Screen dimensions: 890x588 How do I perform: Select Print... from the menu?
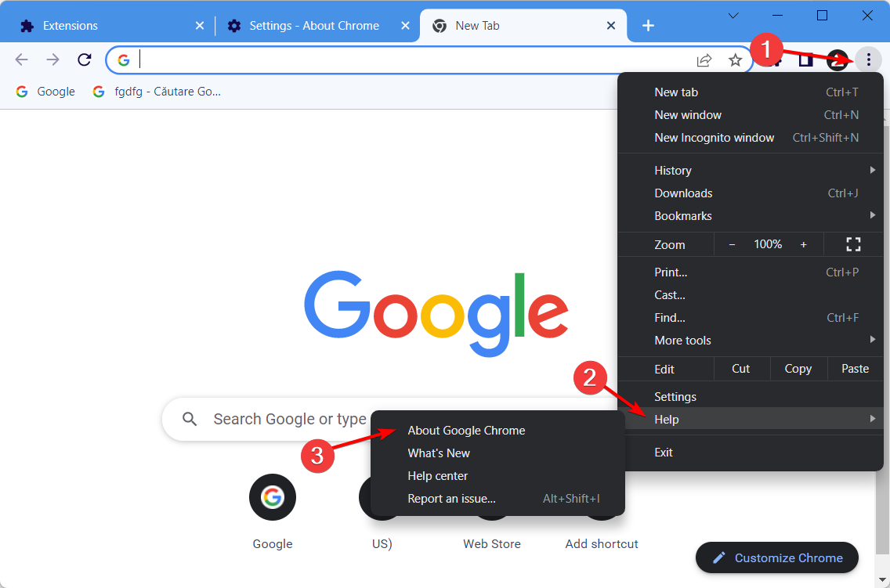[750, 272]
